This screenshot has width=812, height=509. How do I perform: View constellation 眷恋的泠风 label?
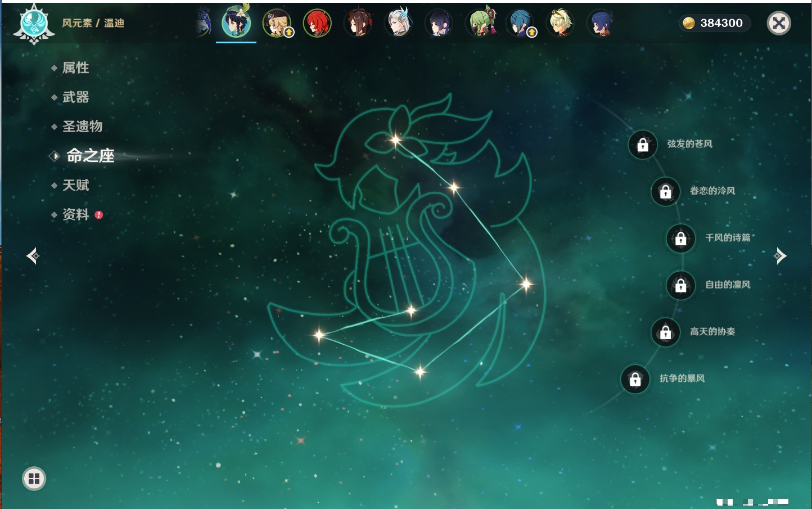tap(712, 191)
